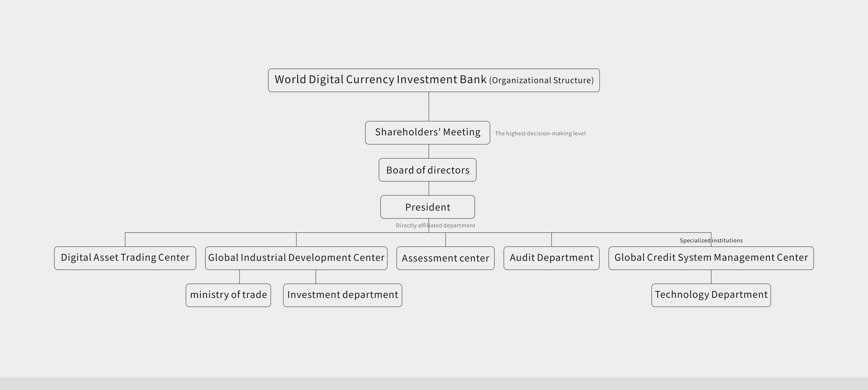
Task: Click the ministry of trade node
Action: point(228,295)
